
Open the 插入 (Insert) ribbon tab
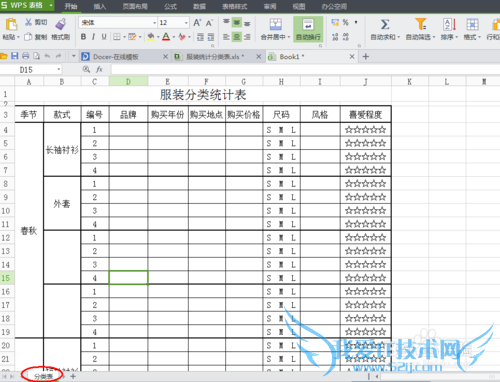click(x=99, y=6)
